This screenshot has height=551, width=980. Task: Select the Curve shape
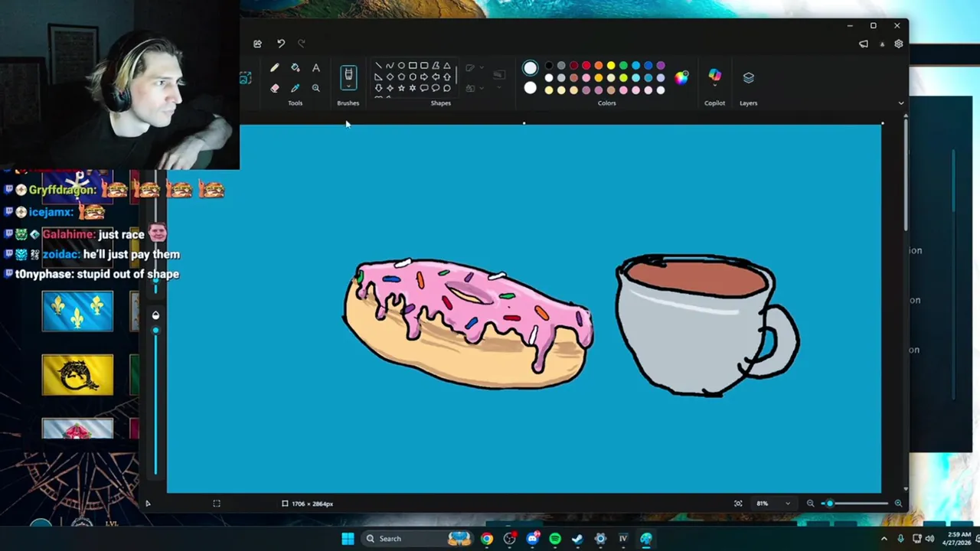[x=390, y=65]
